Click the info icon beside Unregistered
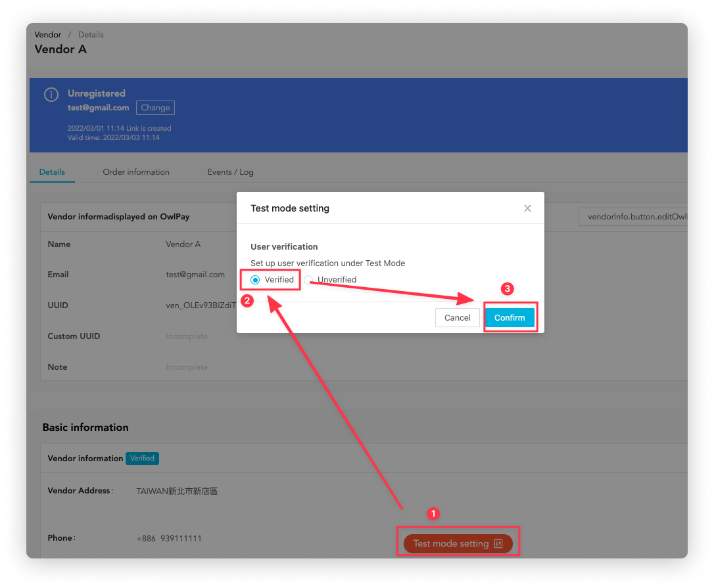This screenshot has width=714, height=588. [x=51, y=95]
